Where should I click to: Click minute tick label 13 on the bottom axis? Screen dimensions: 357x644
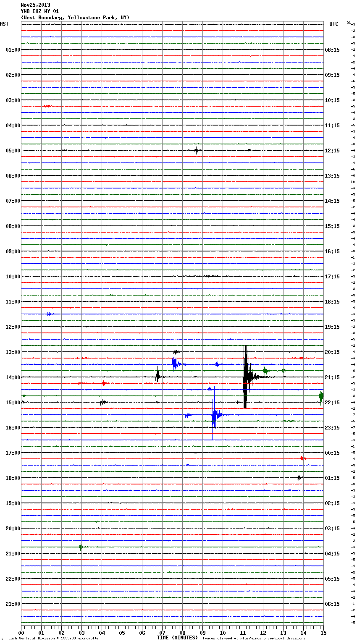point(283,633)
